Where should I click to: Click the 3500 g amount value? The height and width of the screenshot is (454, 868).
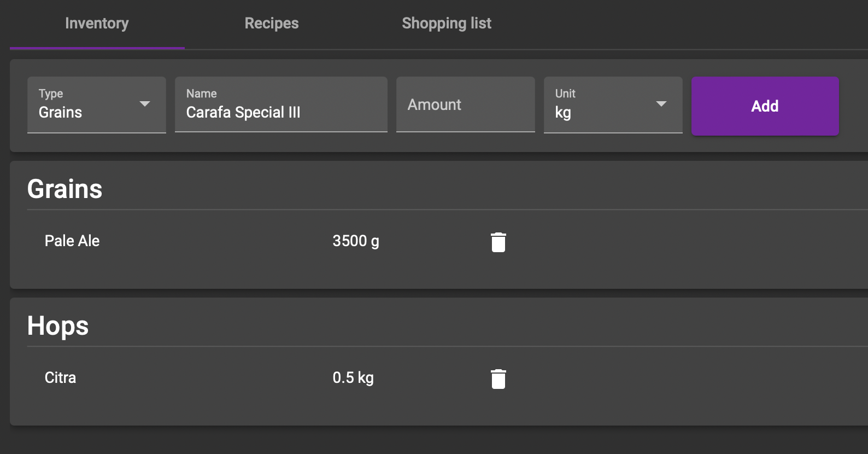pos(356,241)
